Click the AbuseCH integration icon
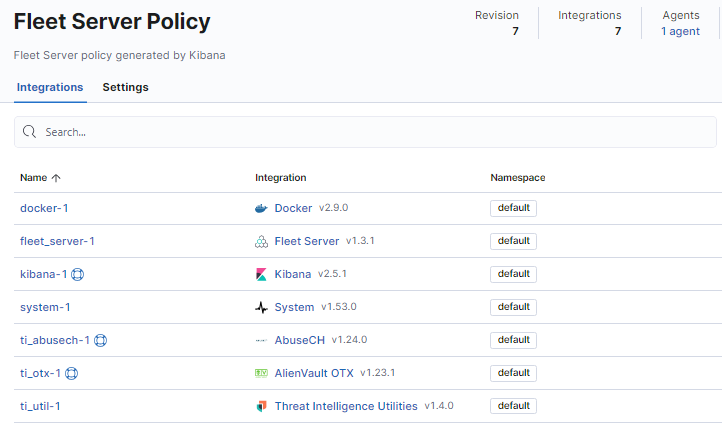 point(262,340)
